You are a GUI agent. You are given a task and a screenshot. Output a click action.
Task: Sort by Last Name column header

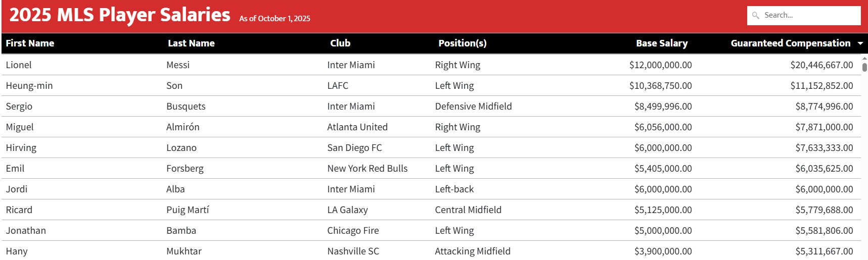coord(191,43)
